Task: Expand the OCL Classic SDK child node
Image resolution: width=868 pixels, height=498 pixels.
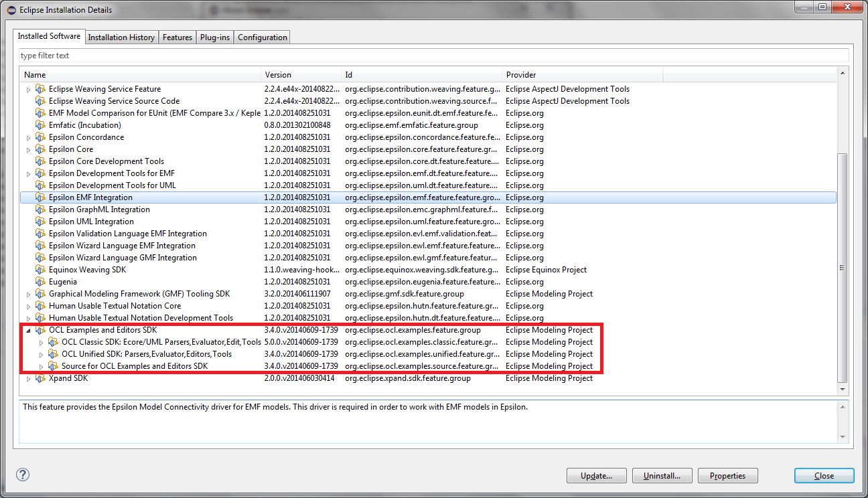Action: [41, 342]
